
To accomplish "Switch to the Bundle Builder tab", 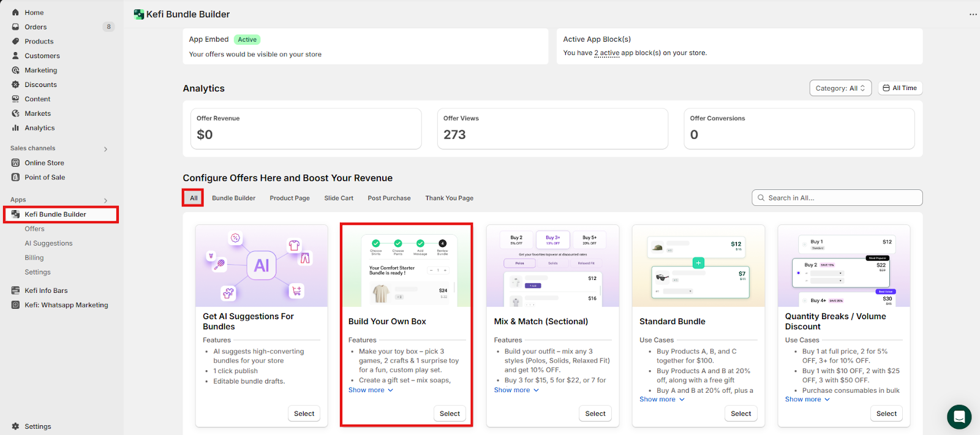I will click(x=233, y=198).
